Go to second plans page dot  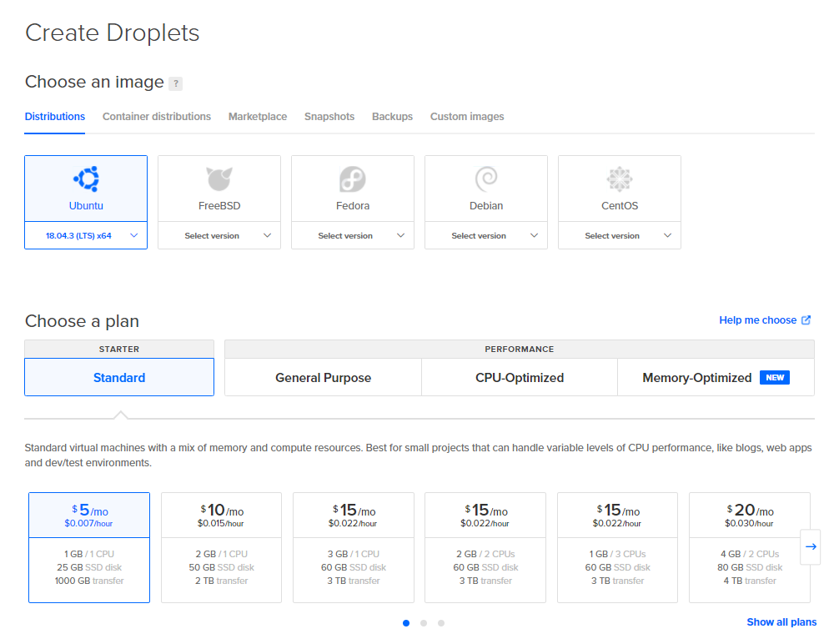coord(424,623)
